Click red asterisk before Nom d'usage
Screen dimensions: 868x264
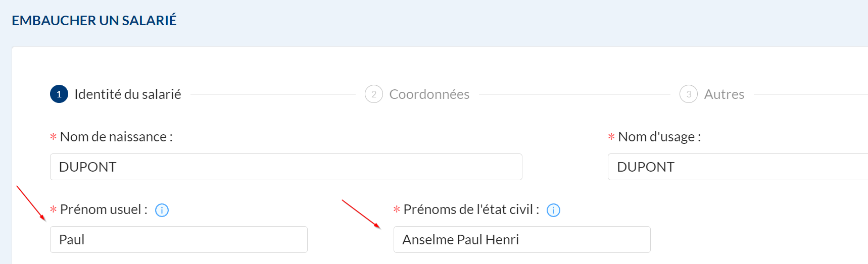(x=611, y=137)
